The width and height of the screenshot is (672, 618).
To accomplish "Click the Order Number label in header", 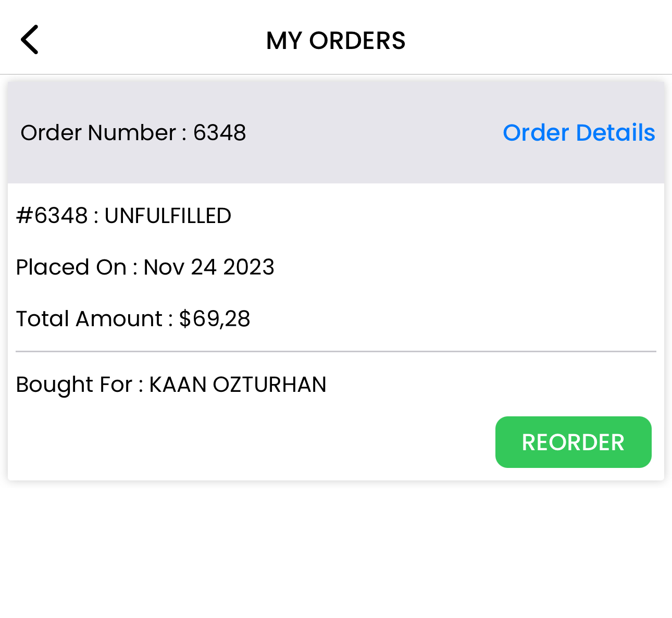I will (98, 133).
